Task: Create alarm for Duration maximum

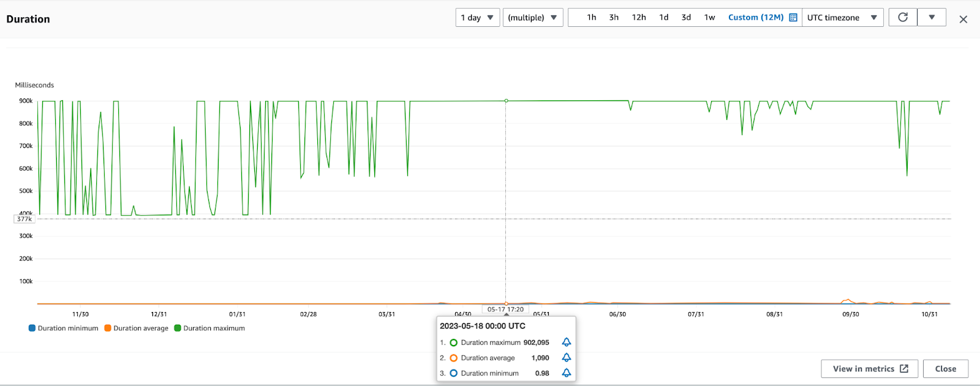Action: [x=567, y=342]
